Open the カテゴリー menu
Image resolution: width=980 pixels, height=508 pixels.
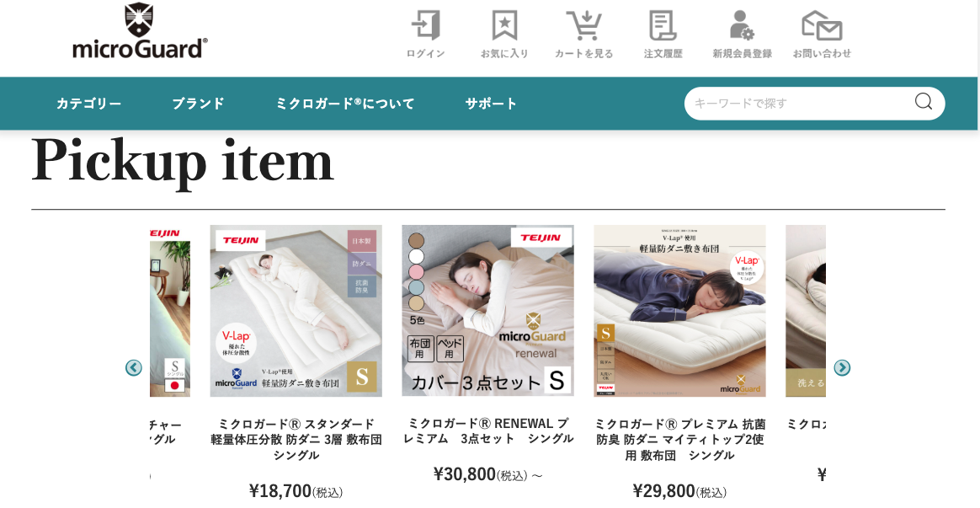click(x=88, y=104)
